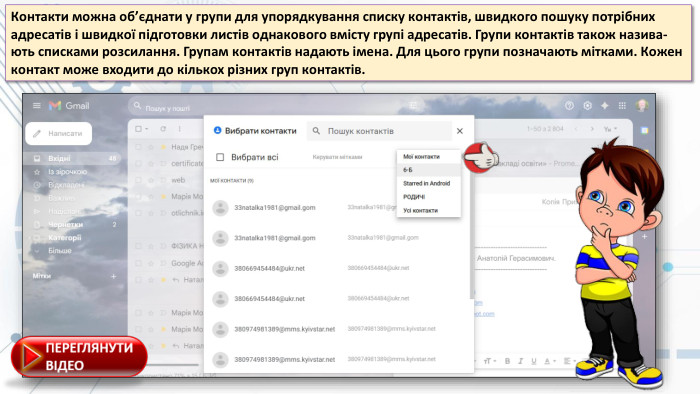The image size is (700, 394).
Task: Apply Italic formatting in compose toolbar
Action: [520, 361]
